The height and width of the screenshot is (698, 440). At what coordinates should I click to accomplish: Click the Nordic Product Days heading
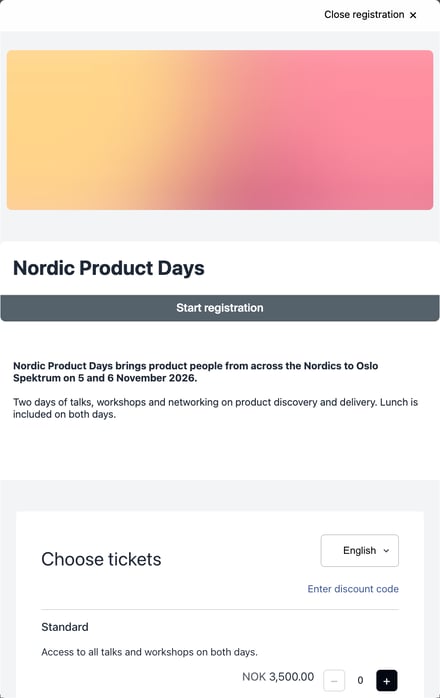(x=109, y=268)
